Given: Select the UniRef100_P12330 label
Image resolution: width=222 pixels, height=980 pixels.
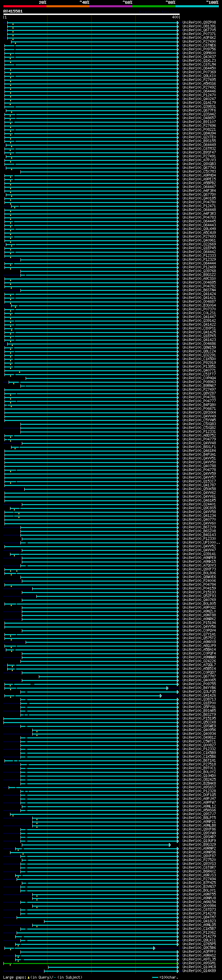Looking at the screenshot, I should coord(199,539).
